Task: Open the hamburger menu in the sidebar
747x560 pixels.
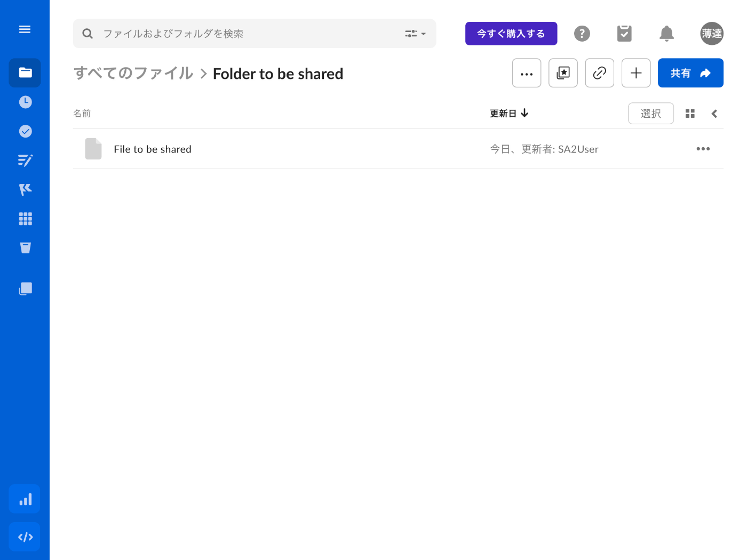Action: 25,29
